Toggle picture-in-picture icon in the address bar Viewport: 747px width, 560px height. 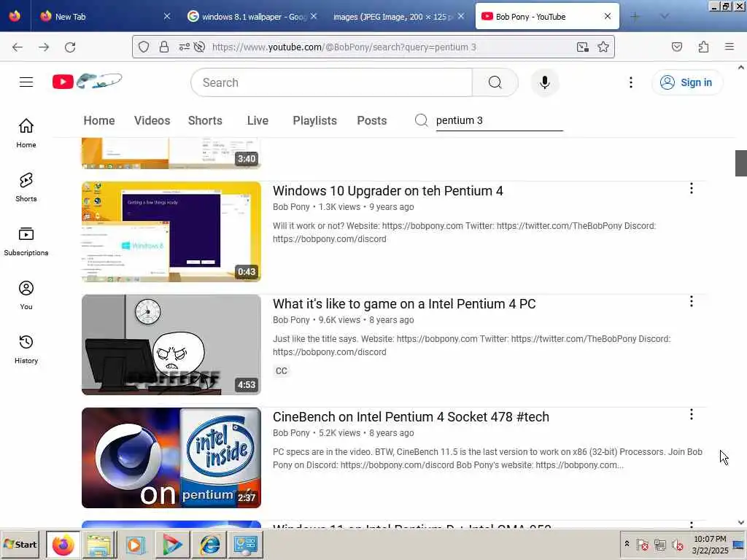(582, 47)
